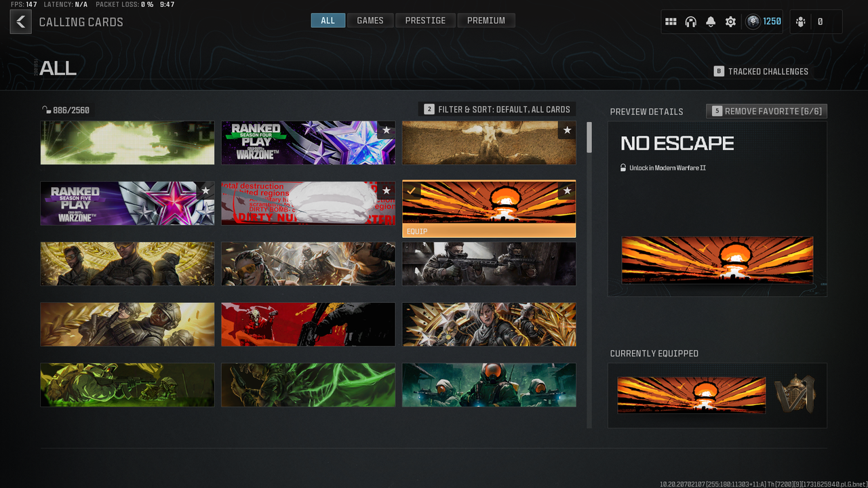
Task: Toggle favorite star on the skull desert card
Action: tap(567, 130)
